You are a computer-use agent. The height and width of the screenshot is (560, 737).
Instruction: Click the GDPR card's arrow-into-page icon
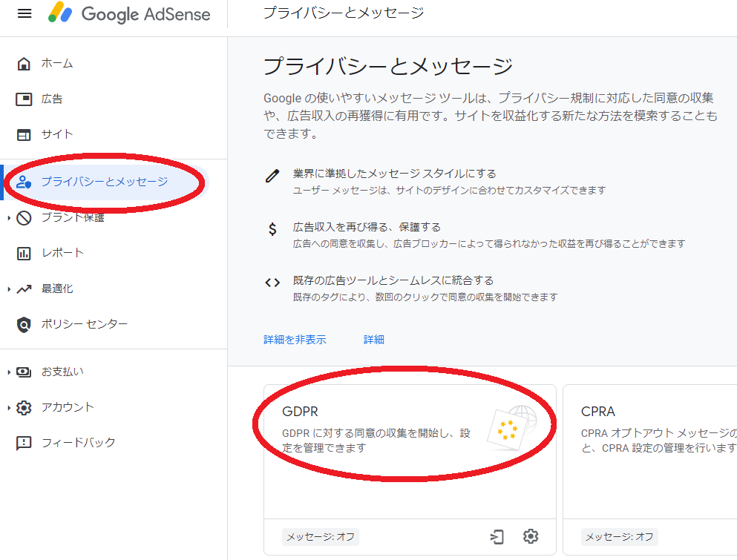point(497,536)
